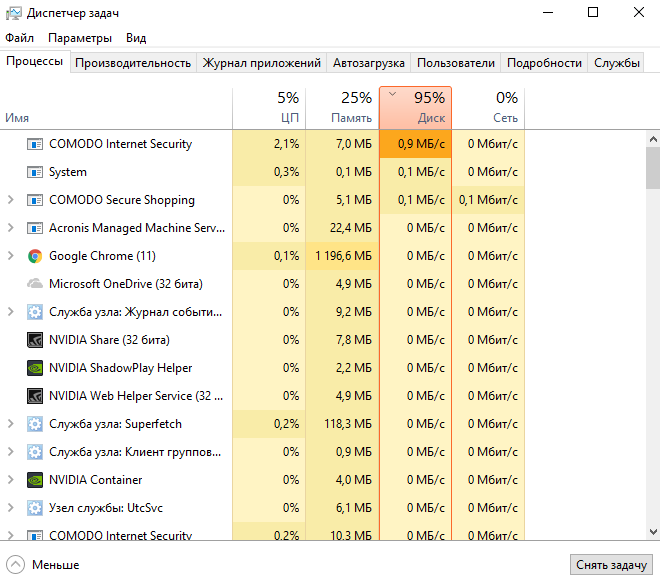Click the Acronis Managed Machine Service icon

point(35,228)
